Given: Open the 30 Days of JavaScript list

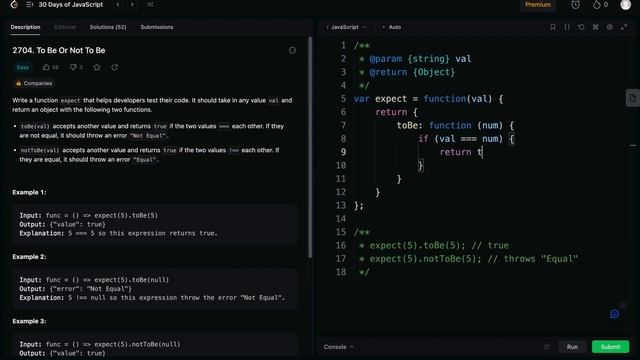Looking at the screenshot, I should click(x=71, y=4).
